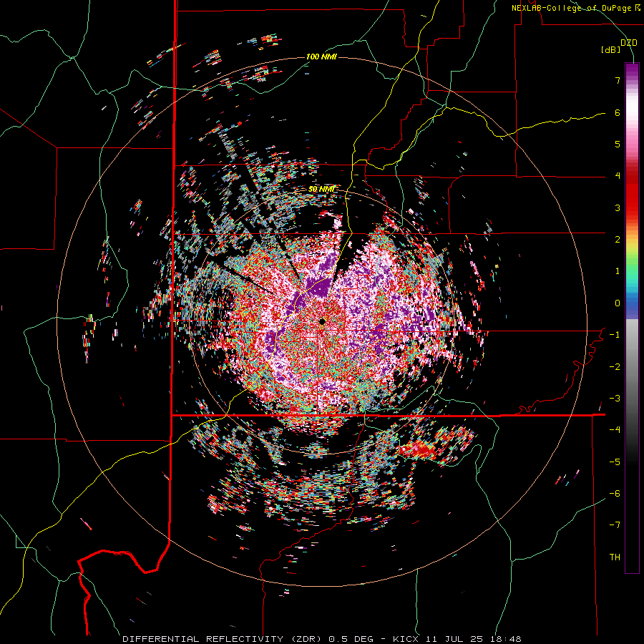This screenshot has width=644, height=644.
Task: Click the -1 dB value on the color scale
Action: tap(615, 335)
